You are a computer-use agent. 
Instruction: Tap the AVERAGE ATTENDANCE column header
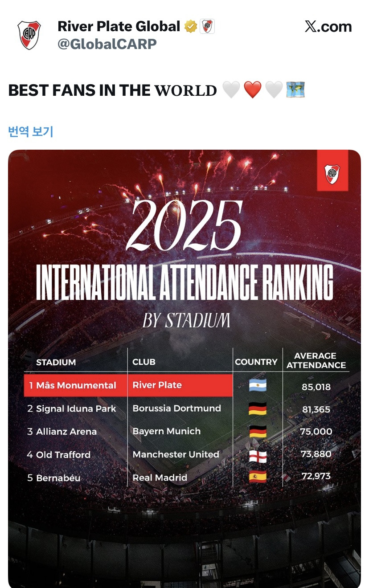coord(316,360)
